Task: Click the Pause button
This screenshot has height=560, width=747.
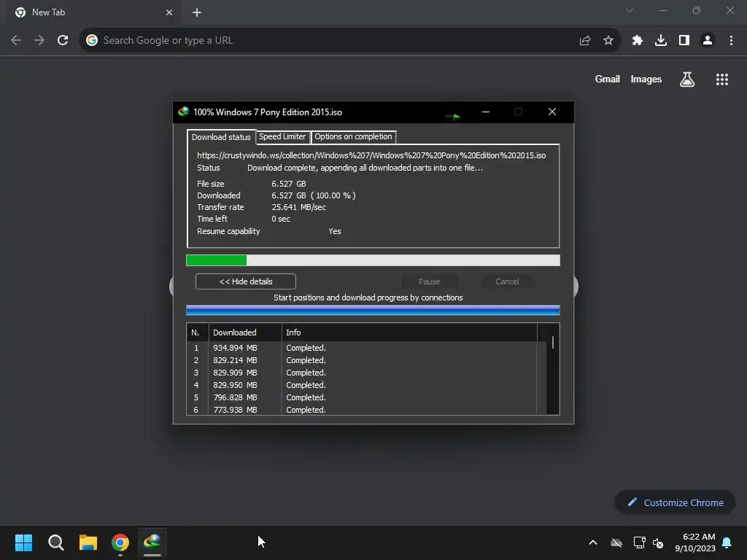Action: pyautogui.click(x=429, y=281)
